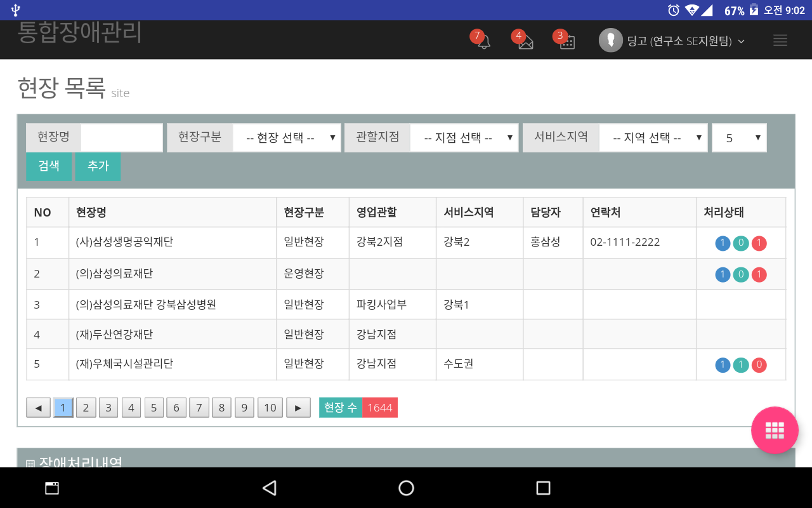Navigate to page 7
The width and height of the screenshot is (812, 508).
199,408
